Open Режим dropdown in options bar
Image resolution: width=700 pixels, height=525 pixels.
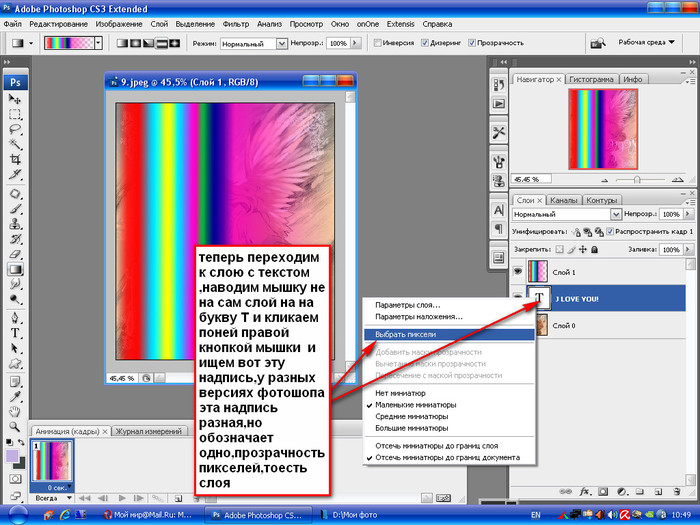point(281,43)
